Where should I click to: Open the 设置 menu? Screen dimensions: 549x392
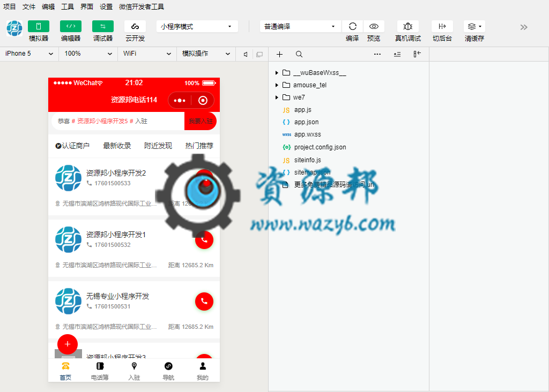pyautogui.click(x=106, y=6)
